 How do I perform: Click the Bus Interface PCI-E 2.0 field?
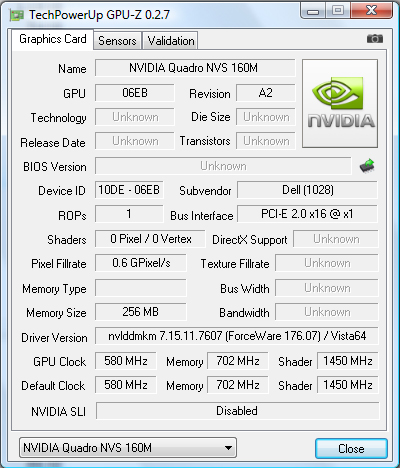(x=307, y=214)
